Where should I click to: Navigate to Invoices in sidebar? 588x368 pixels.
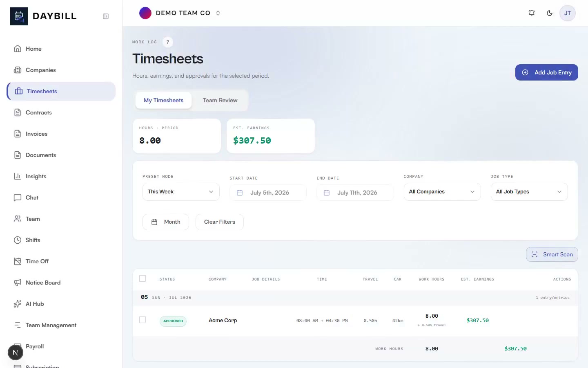61,134
